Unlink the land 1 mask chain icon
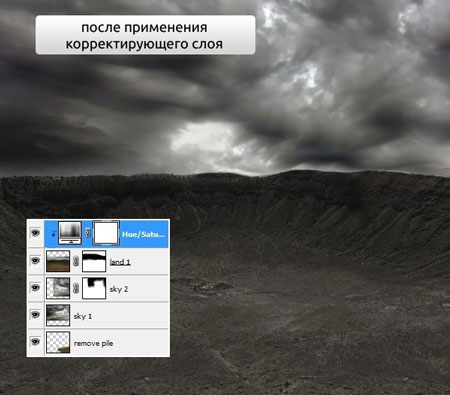The height and width of the screenshot is (395, 450). [76, 261]
